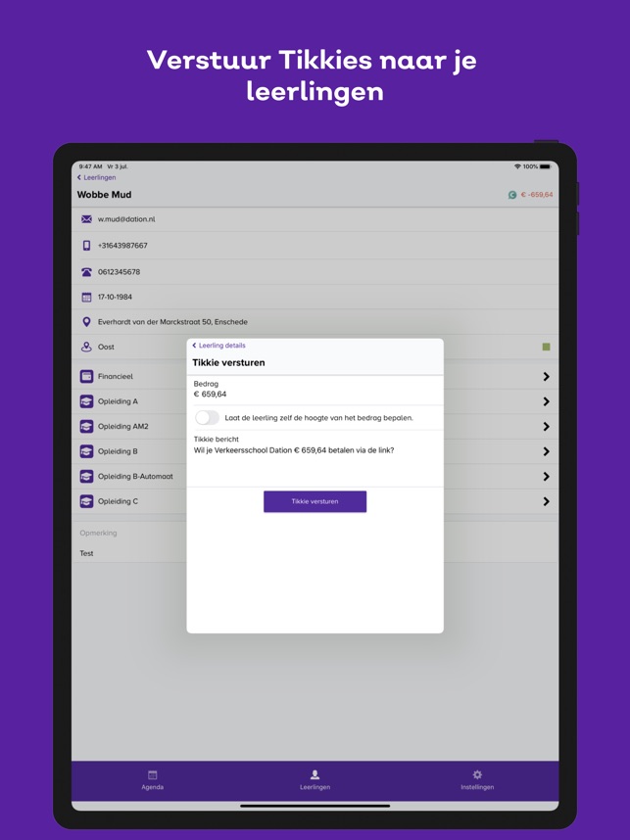Edit the Tikkie bericht text
This screenshot has height=840, width=630.
point(315,458)
